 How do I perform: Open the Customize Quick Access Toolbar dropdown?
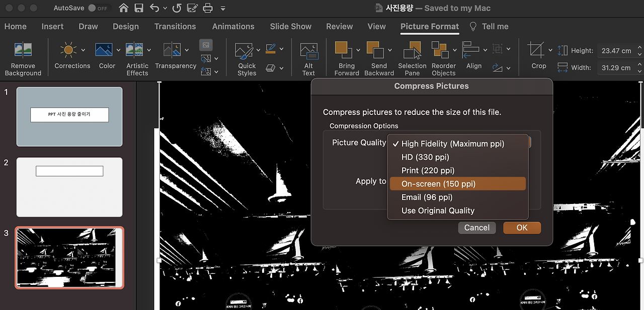coord(223,9)
